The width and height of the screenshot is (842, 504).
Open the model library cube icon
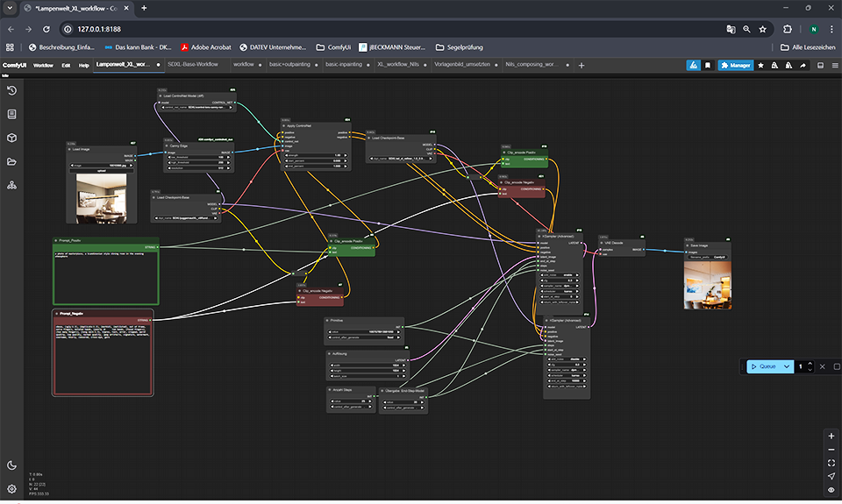pyautogui.click(x=12, y=138)
